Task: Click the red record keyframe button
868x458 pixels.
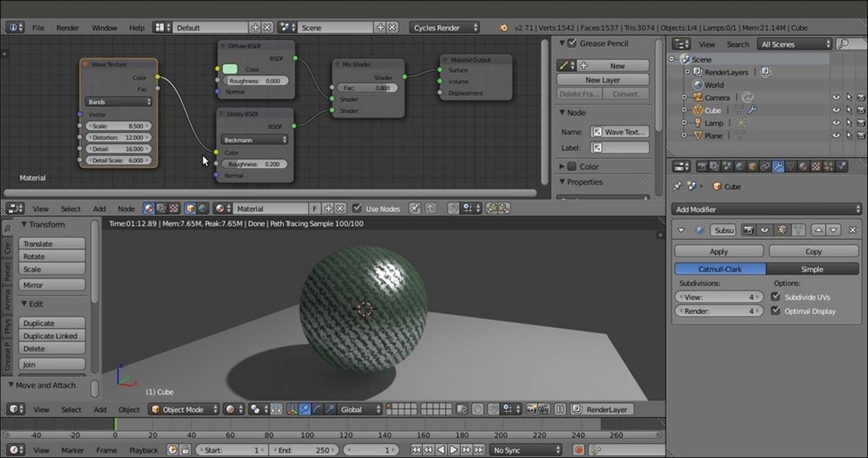Action: click(578, 450)
